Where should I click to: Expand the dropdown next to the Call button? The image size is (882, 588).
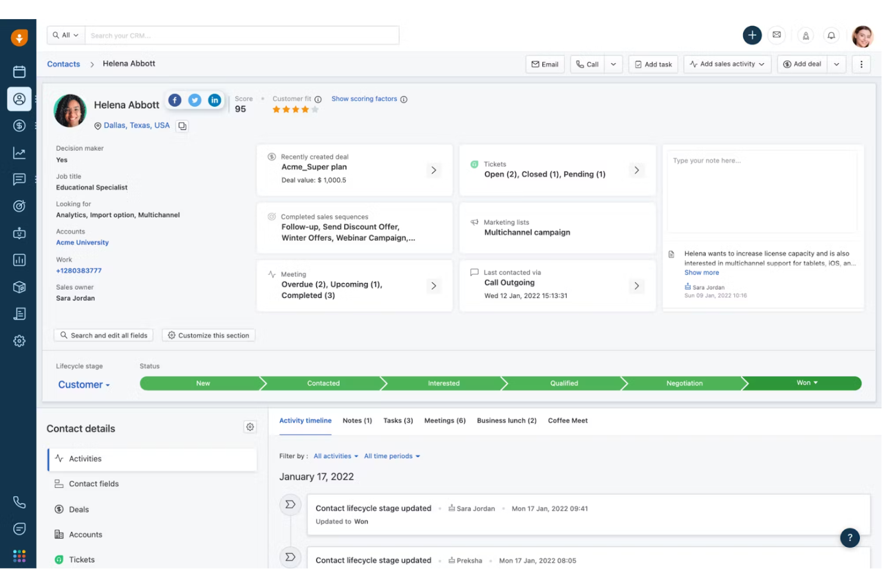(613, 64)
